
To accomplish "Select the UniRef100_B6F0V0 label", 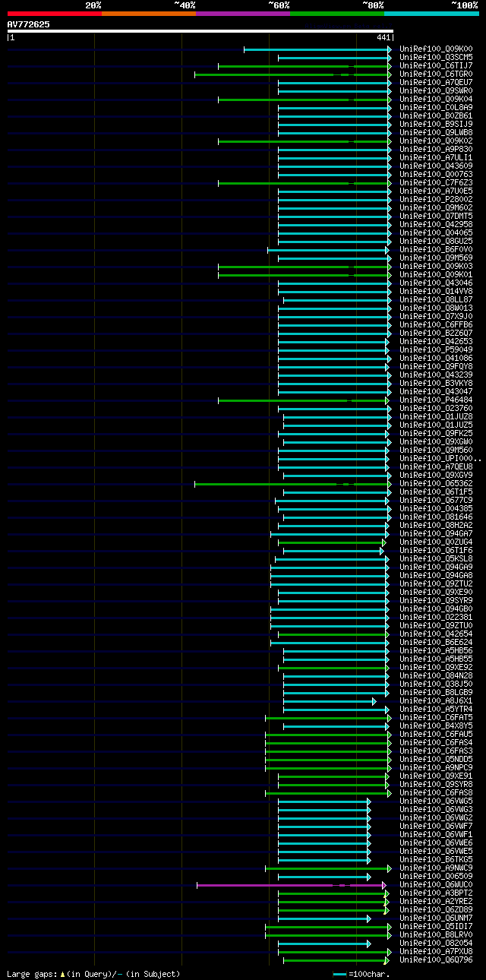I will point(436,249).
